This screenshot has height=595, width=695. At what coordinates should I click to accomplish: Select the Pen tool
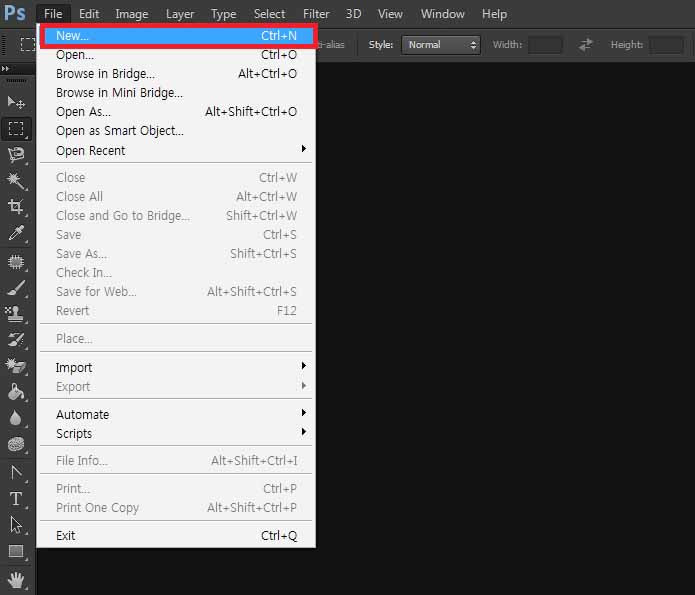click(16, 473)
